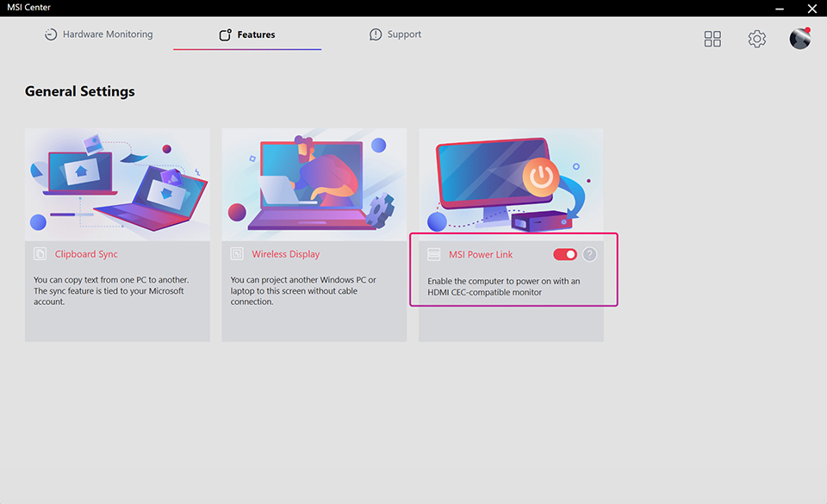Open the MSI Power Link help question mark

(x=589, y=254)
